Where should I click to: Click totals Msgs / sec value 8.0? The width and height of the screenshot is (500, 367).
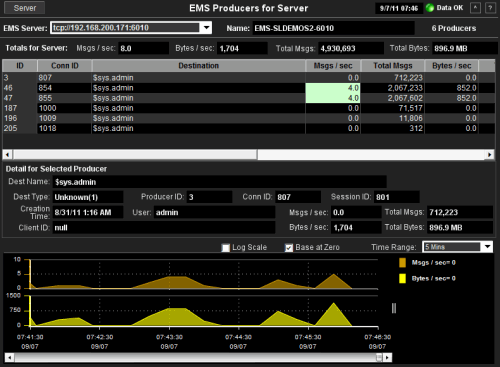tap(144, 48)
